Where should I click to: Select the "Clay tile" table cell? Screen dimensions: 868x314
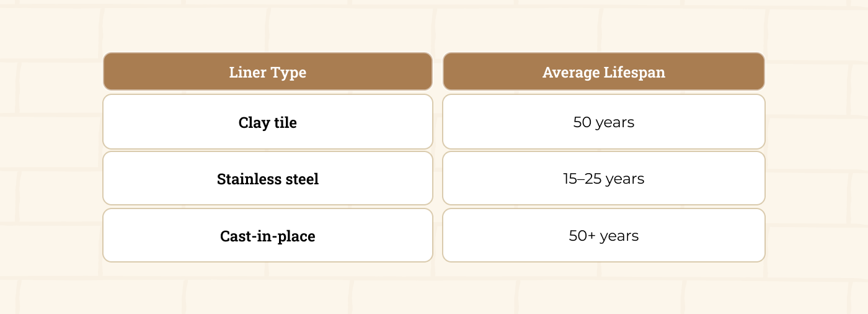(267, 122)
